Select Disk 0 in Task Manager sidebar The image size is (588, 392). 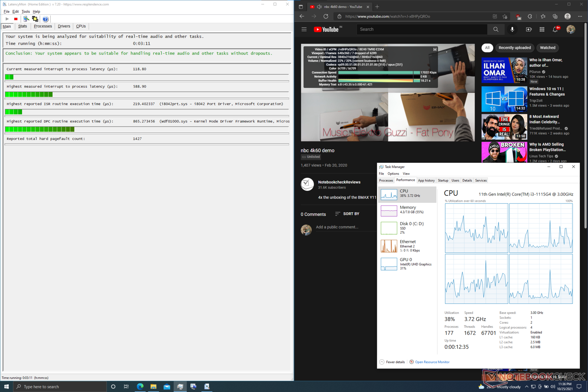[x=407, y=228]
